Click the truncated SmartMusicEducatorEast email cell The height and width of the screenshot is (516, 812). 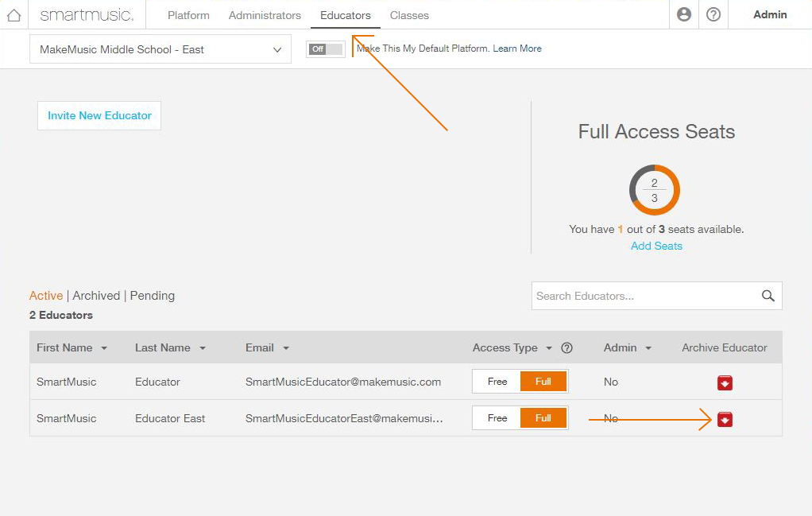[344, 418]
